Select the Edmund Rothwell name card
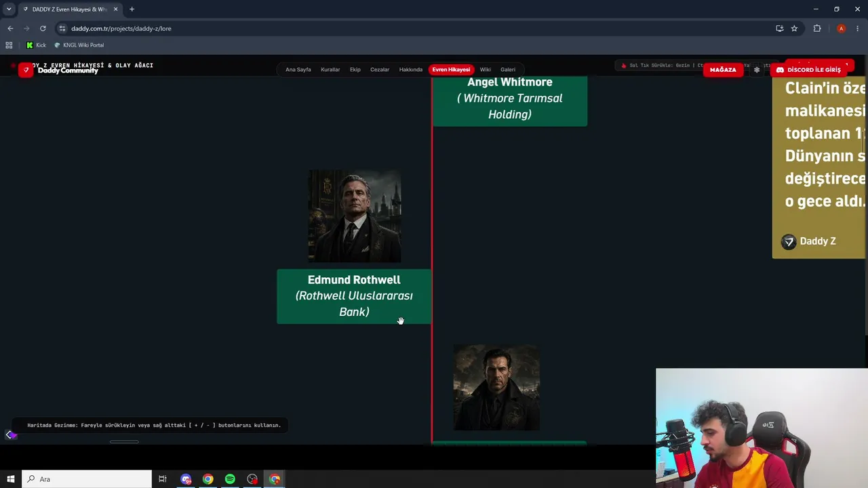This screenshot has width=868, height=488. [x=354, y=296]
